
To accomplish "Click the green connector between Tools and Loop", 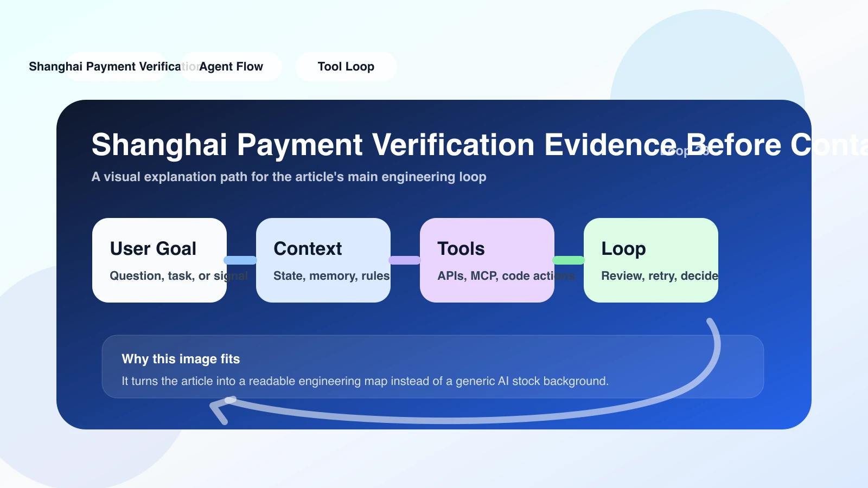I will click(569, 260).
